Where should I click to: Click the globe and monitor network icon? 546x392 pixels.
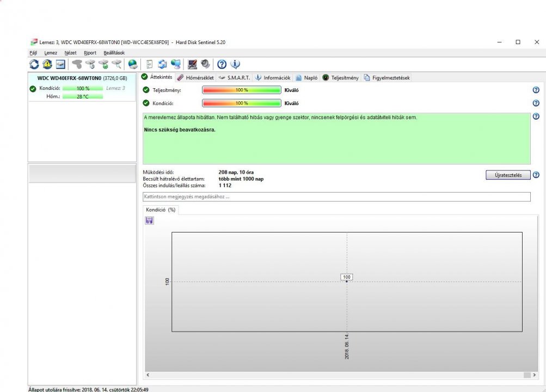[176, 64]
